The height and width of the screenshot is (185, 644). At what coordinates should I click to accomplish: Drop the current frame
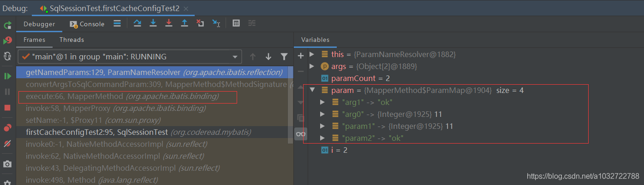tap(200, 23)
